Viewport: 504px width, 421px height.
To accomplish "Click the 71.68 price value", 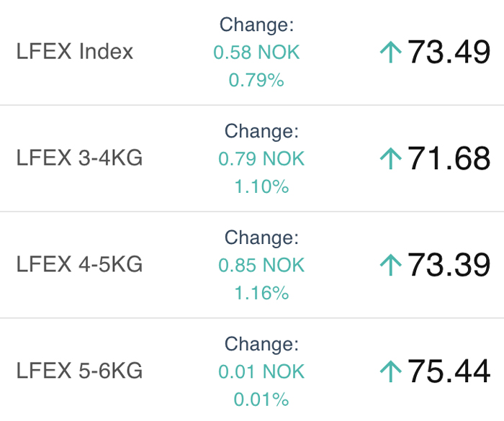I will (449, 158).
